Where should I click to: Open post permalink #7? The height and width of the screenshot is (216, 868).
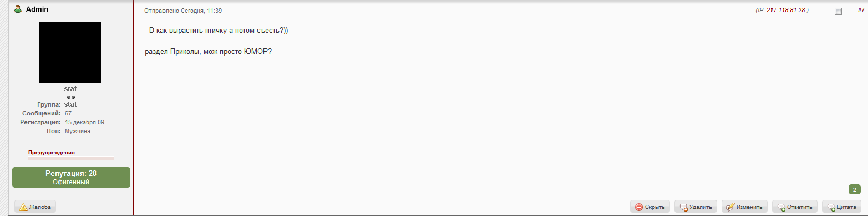point(861,10)
